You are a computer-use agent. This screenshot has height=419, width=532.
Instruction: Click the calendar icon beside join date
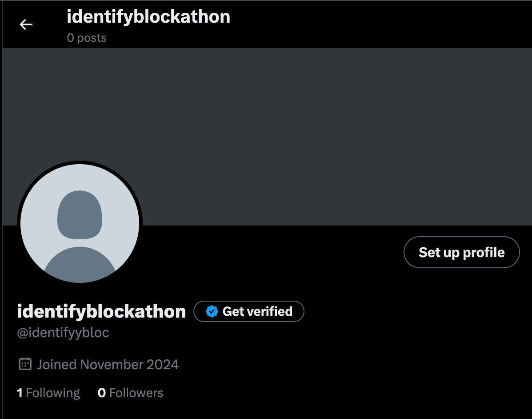pos(25,364)
